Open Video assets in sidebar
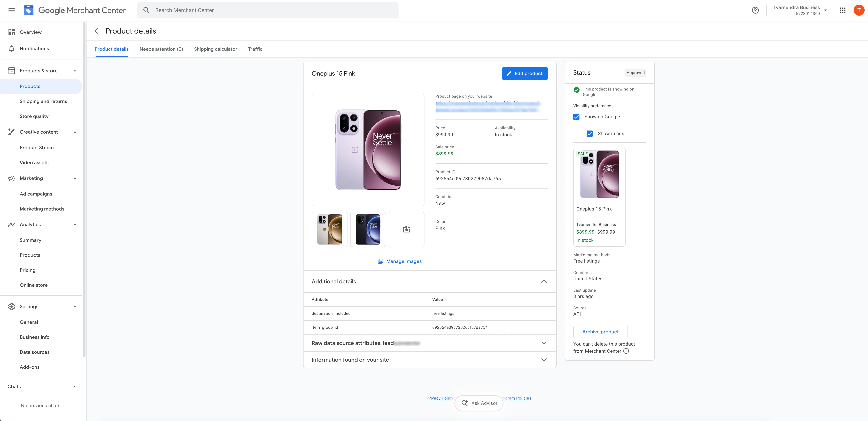 (x=34, y=163)
